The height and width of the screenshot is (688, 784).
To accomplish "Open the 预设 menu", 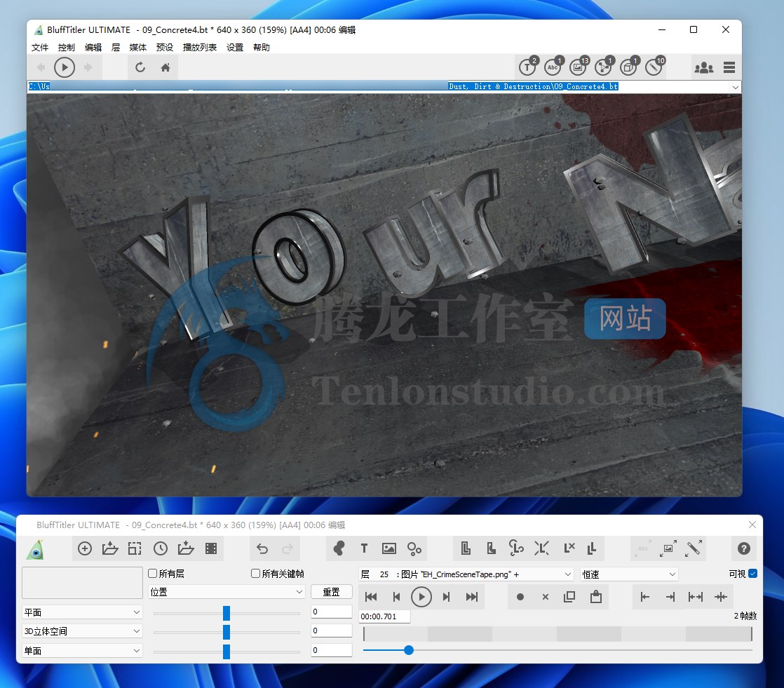I will 165,48.
